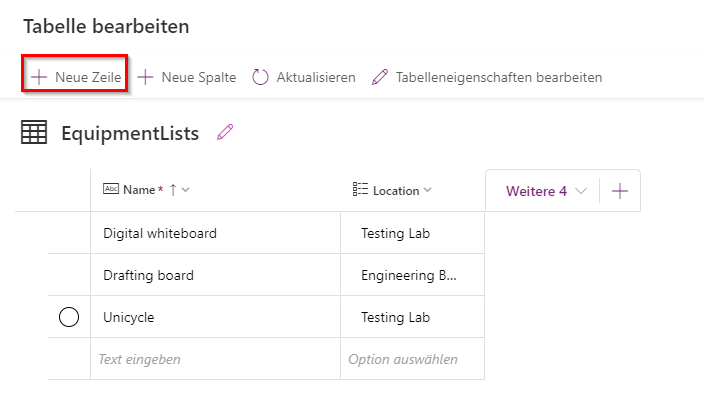The width and height of the screenshot is (704, 406).
Task: Expand the Weitere 4 columns dropdown
Action: point(581,191)
